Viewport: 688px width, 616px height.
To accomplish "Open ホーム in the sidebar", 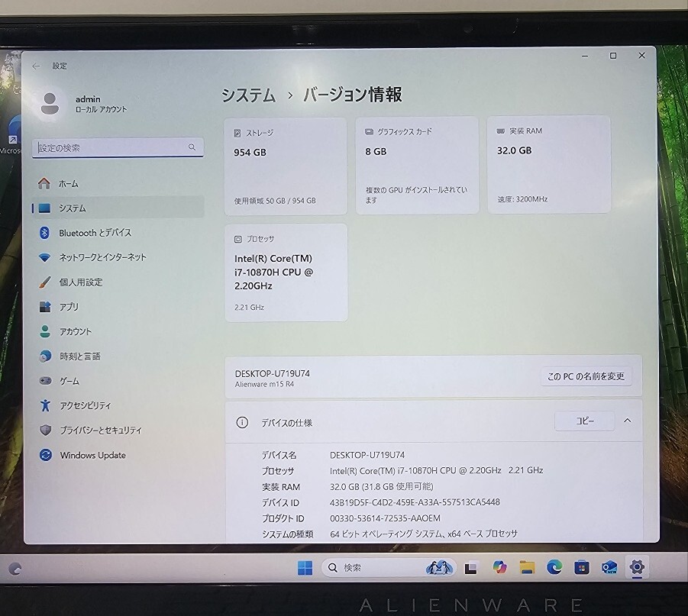I will [x=118, y=183].
